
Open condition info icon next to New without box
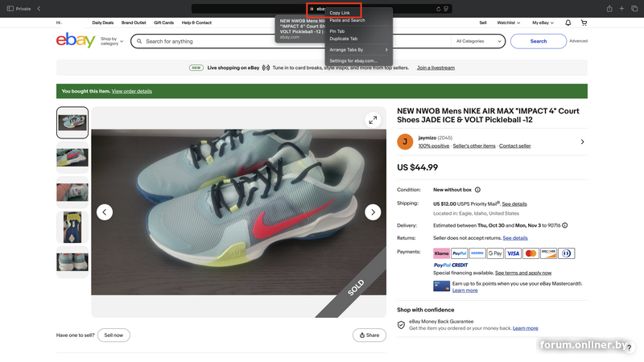click(x=477, y=190)
